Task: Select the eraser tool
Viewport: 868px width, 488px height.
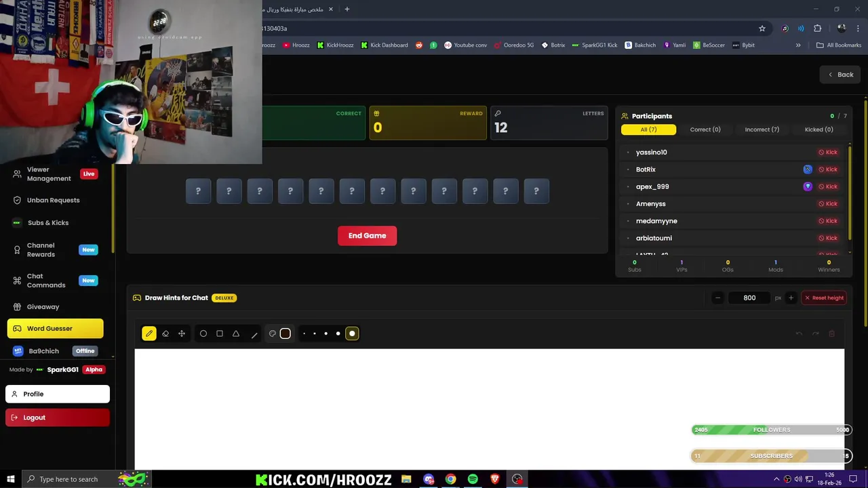Action: pyautogui.click(x=165, y=333)
